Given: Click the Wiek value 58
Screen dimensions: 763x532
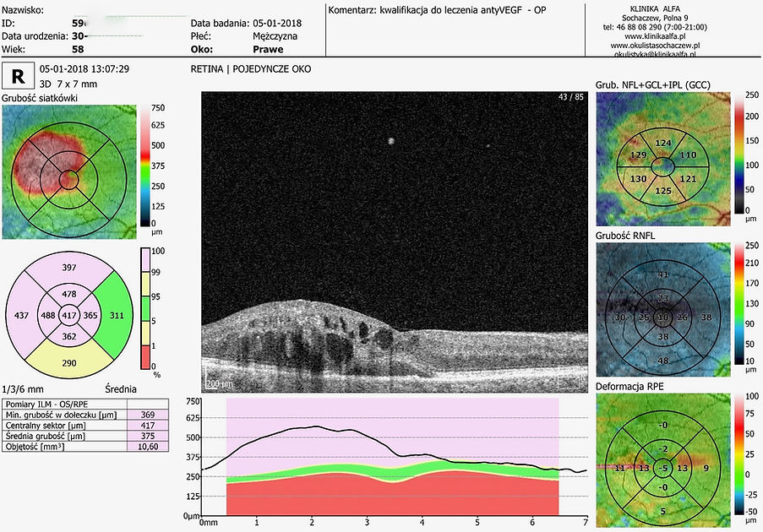Looking at the screenshot, I should tap(78, 49).
